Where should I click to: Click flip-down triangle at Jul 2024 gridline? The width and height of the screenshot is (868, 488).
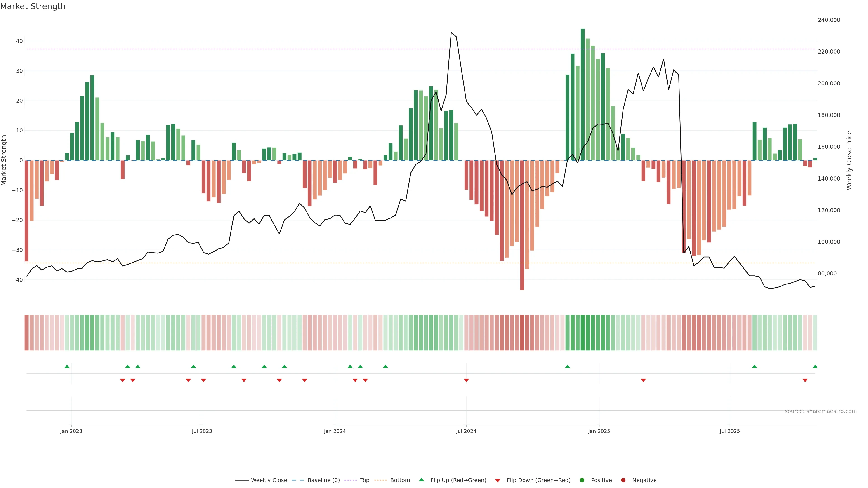466,380
